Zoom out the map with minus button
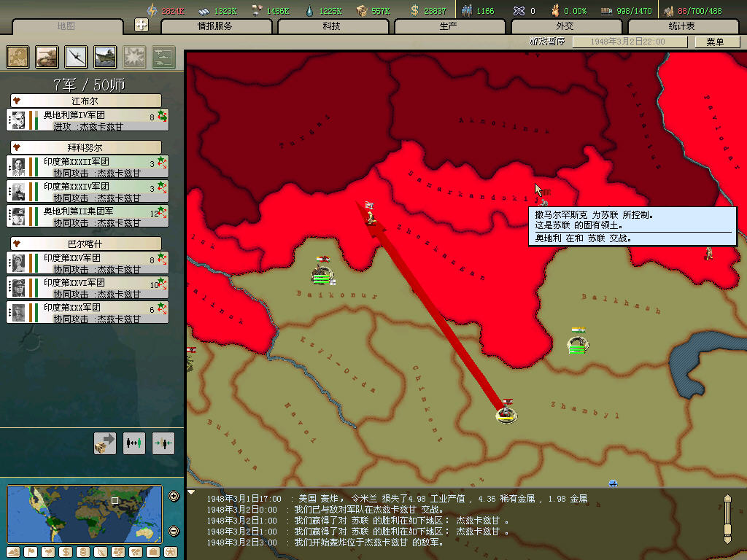 174,531
